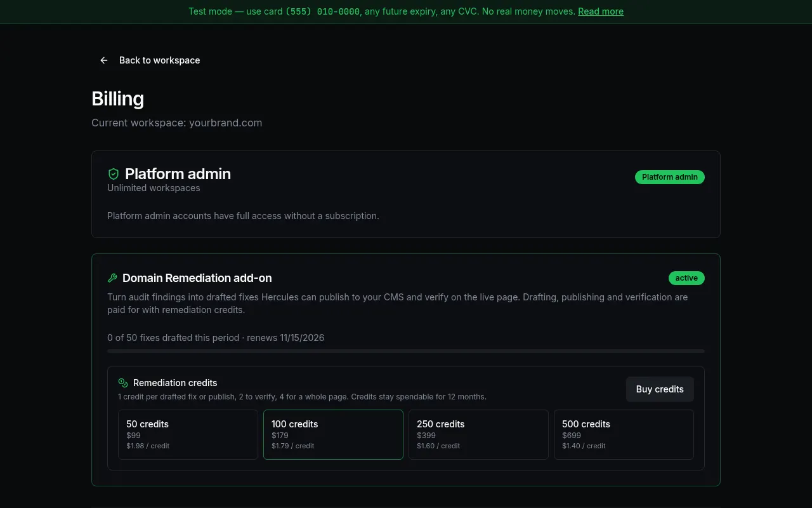
Task: Click the Domain Remediation add-on heading
Action: click(197, 278)
